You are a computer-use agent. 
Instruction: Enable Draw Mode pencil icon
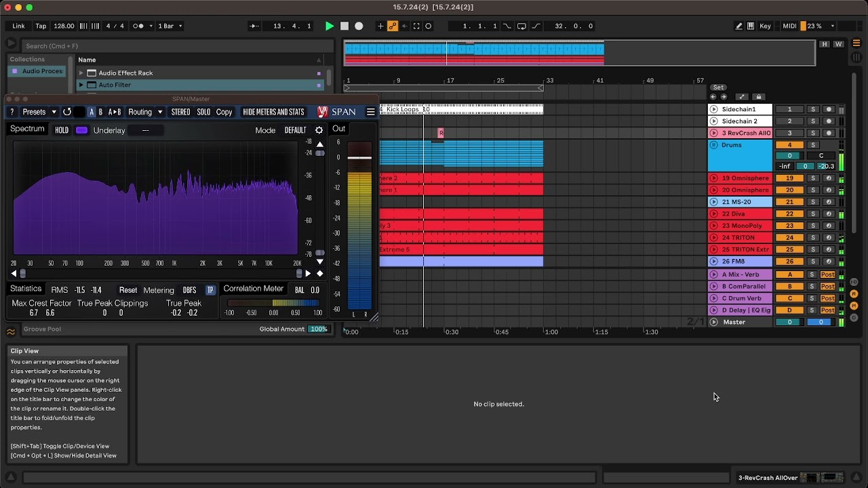pos(739,26)
